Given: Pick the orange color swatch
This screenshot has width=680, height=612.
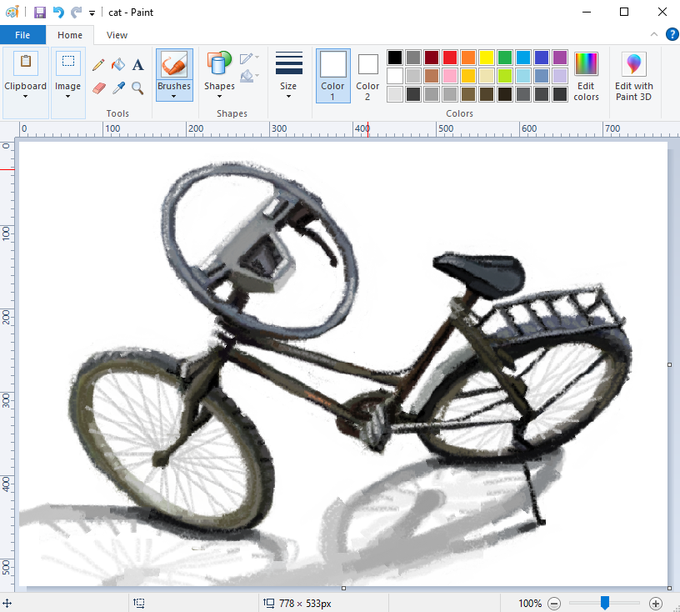Looking at the screenshot, I should pyautogui.click(x=468, y=57).
